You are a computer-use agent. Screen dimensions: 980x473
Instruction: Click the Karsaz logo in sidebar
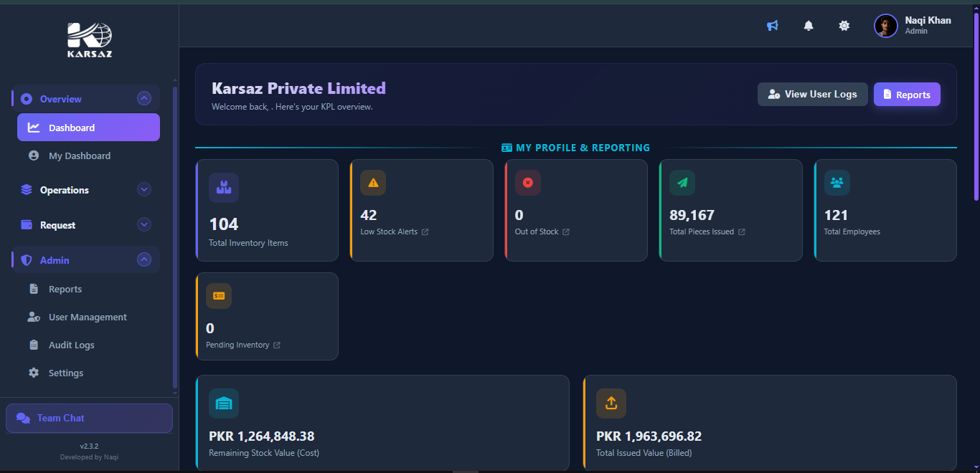[x=90, y=39]
